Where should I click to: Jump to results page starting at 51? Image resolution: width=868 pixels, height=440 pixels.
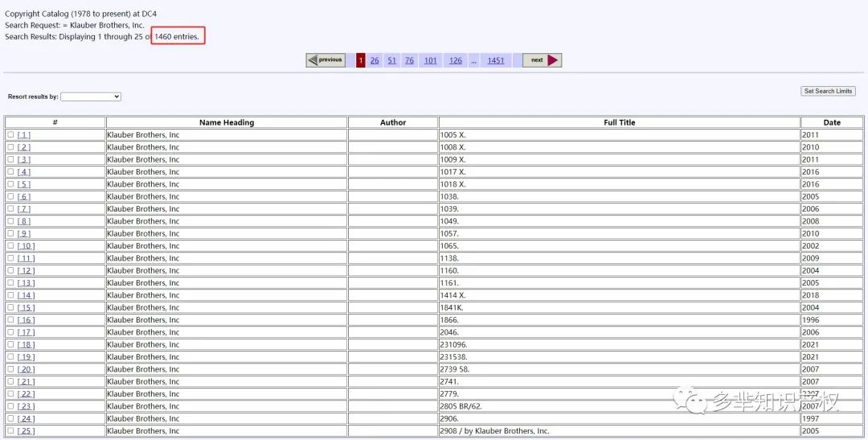pos(391,60)
